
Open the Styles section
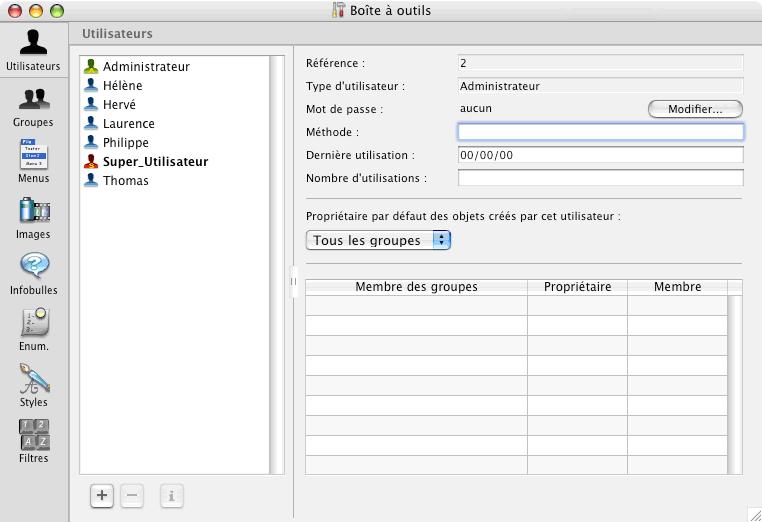click(33, 384)
